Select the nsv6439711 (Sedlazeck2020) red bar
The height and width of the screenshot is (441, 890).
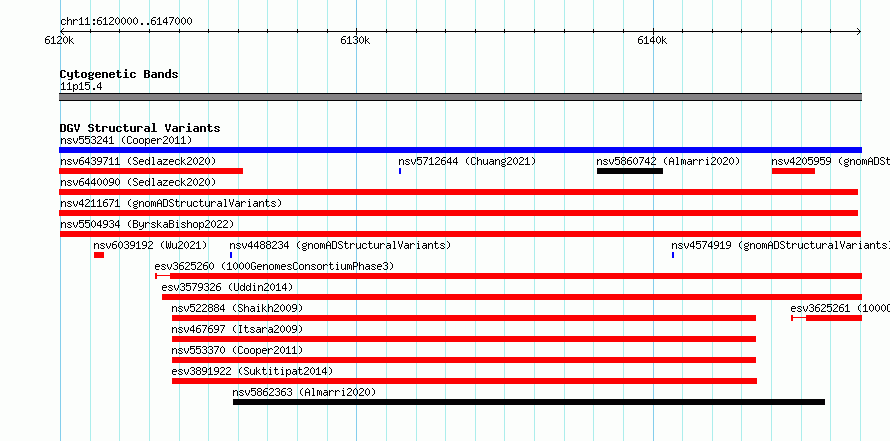pos(151,171)
